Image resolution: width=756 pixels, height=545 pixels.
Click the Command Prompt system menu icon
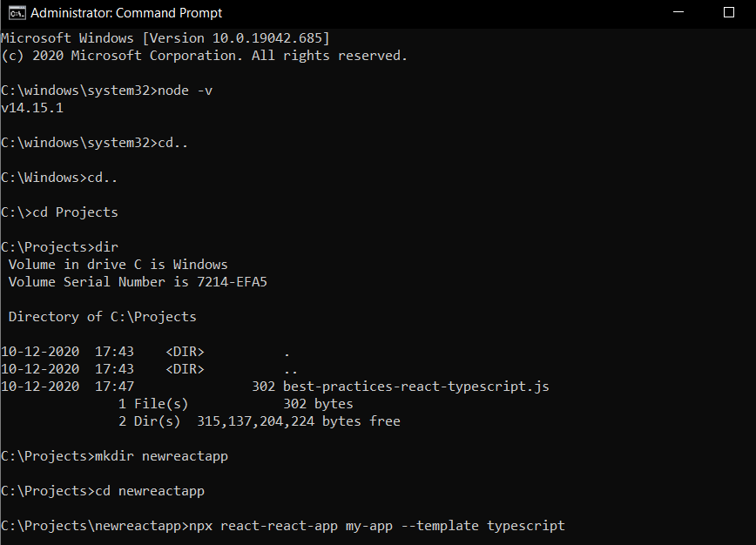click(14, 13)
